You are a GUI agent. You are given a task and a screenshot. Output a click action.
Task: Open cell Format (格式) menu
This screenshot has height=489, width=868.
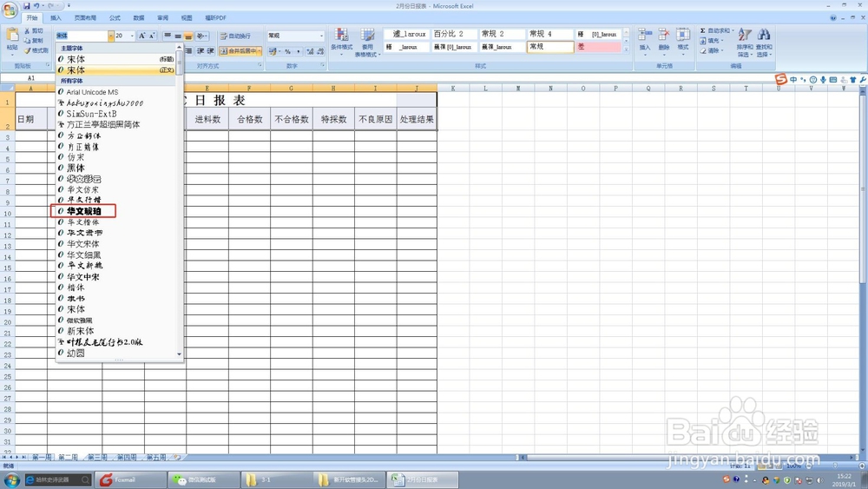coord(683,41)
